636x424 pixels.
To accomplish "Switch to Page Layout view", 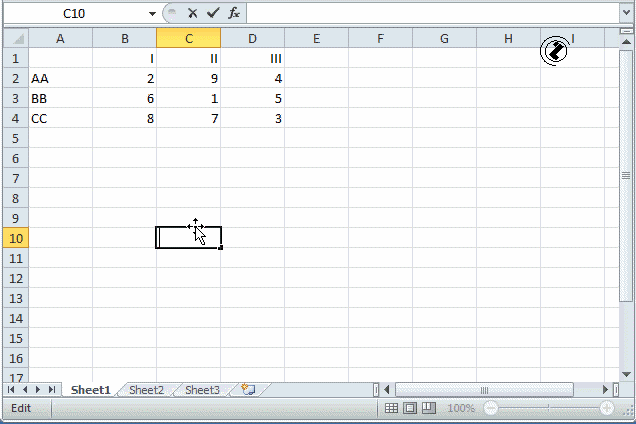I will tap(410, 408).
